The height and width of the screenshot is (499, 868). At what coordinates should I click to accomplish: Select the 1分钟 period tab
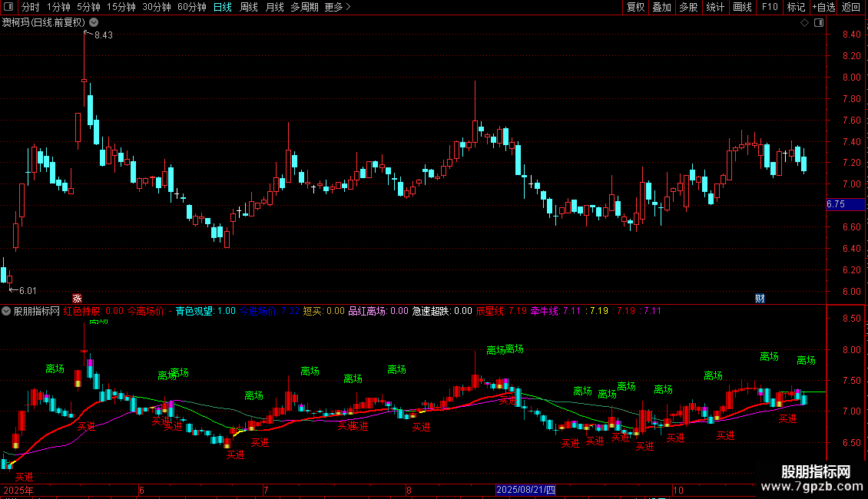point(58,7)
